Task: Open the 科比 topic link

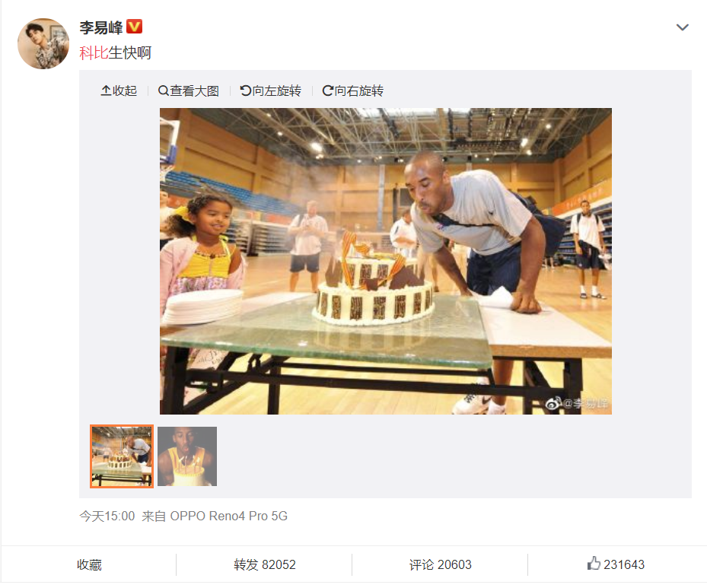Action: coord(94,52)
